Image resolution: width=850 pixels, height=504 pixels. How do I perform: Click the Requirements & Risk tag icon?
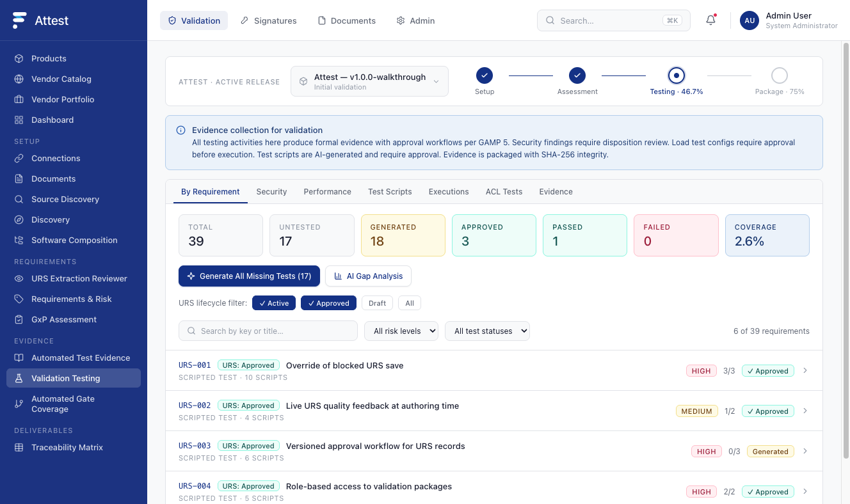(x=19, y=299)
